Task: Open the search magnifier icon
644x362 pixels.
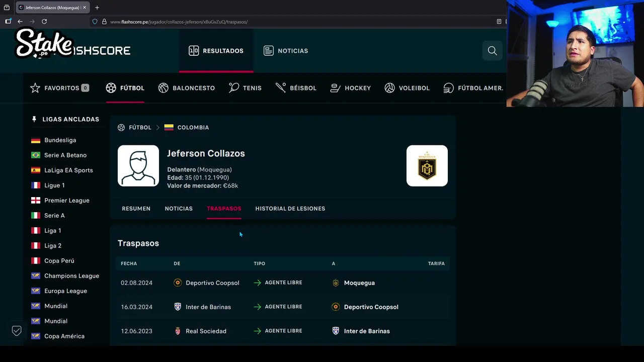Action: [492, 51]
